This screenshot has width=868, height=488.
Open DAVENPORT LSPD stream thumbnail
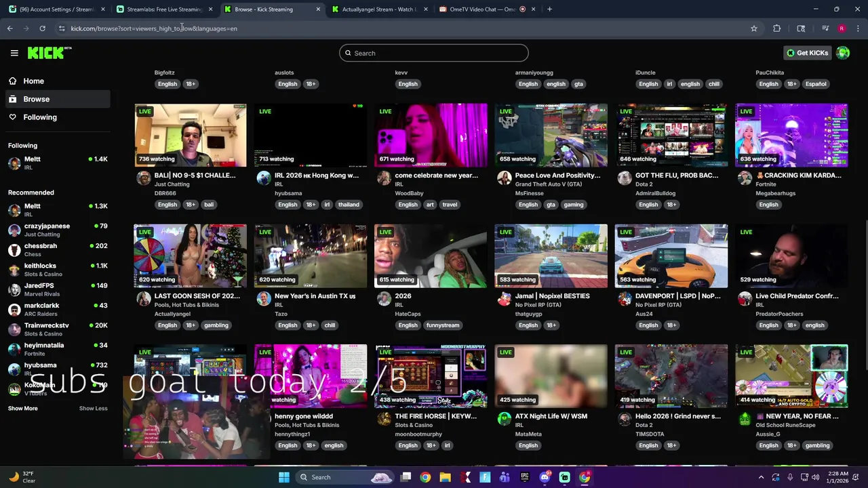click(x=671, y=256)
